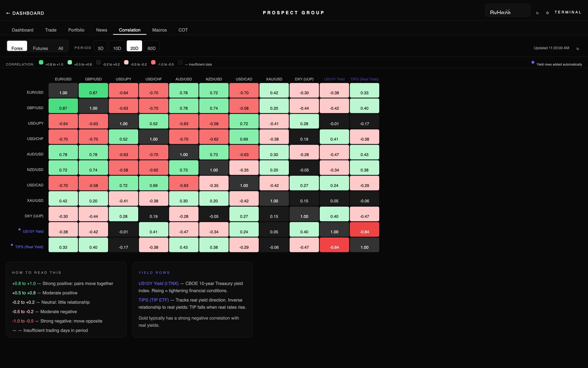Click the DXY (UUP) column header

304,79
